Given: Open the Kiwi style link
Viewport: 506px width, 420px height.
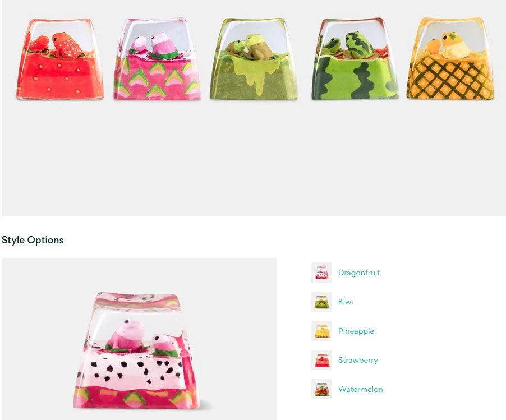Looking at the screenshot, I should 346,302.
